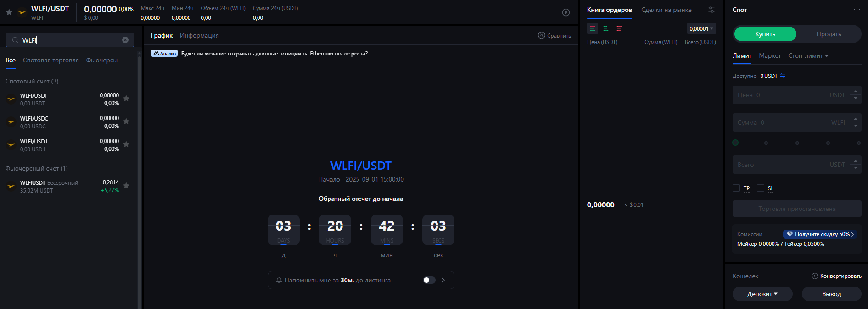The width and height of the screenshot is (868, 309).
Task: Click the reminder bell icon
Action: point(279,280)
